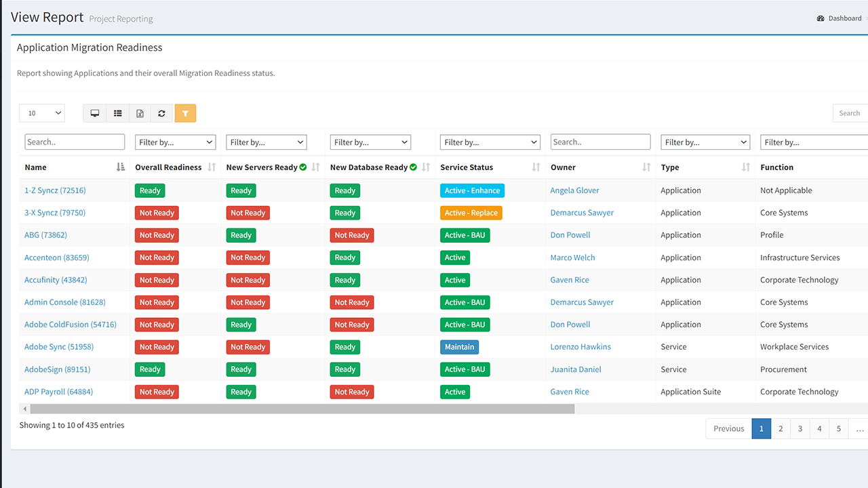The image size is (868, 488).
Task: Expand the Service Status filter dropdown
Action: pyautogui.click(x=490, y=142)
